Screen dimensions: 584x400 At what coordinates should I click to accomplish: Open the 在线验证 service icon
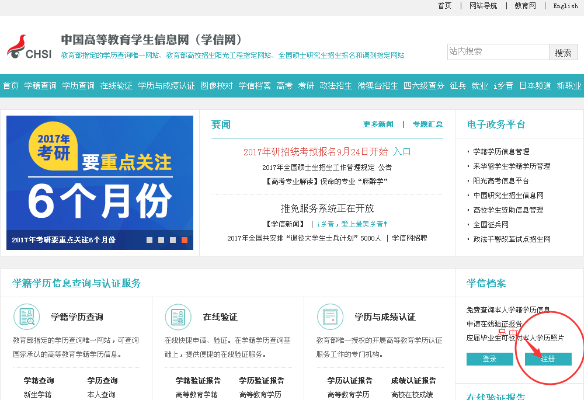click(x=178, y=317)
